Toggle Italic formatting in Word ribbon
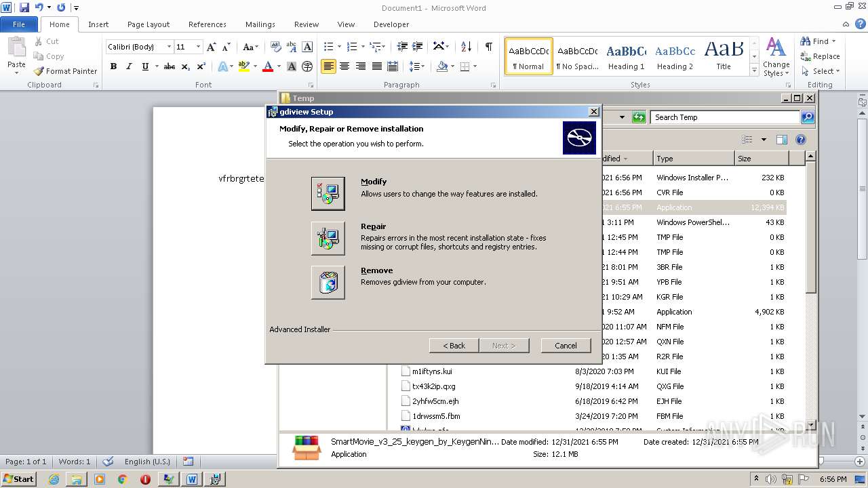Screen dimensions: 868x488 point(129,66)
